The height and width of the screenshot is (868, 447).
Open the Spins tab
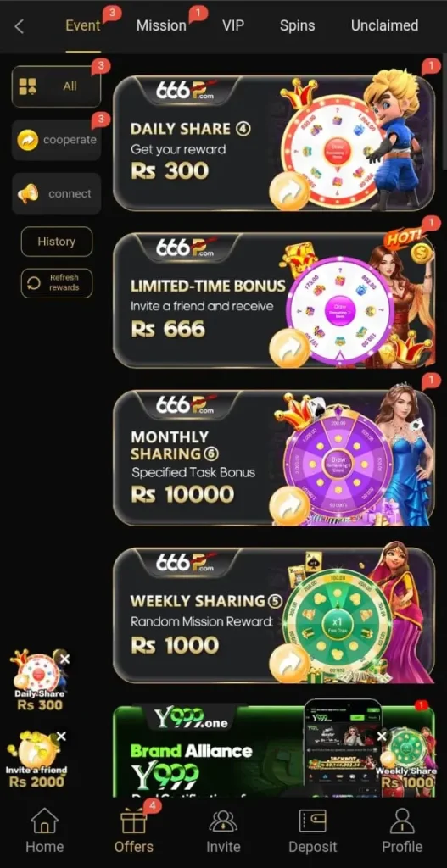[297, 25]
